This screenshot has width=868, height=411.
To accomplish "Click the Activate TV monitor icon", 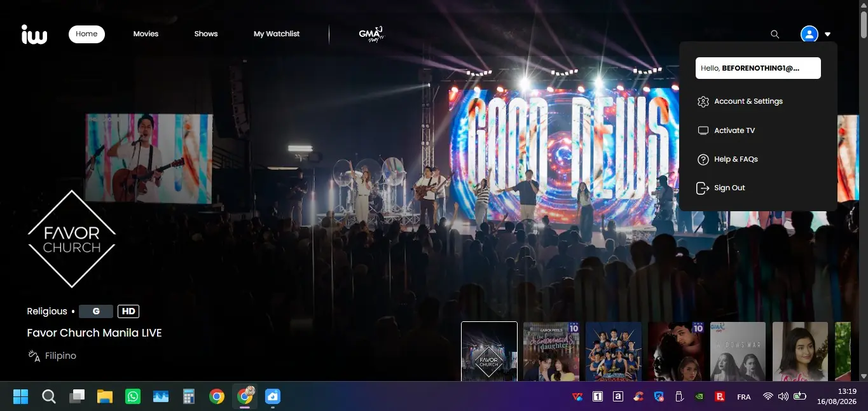I will [703, 130].
